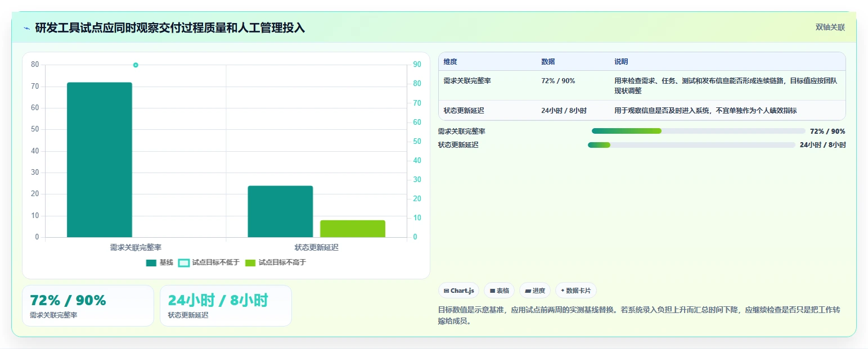
Task: Click the 72% / 90% value beside the progress bar
Action: click(827, 132)
